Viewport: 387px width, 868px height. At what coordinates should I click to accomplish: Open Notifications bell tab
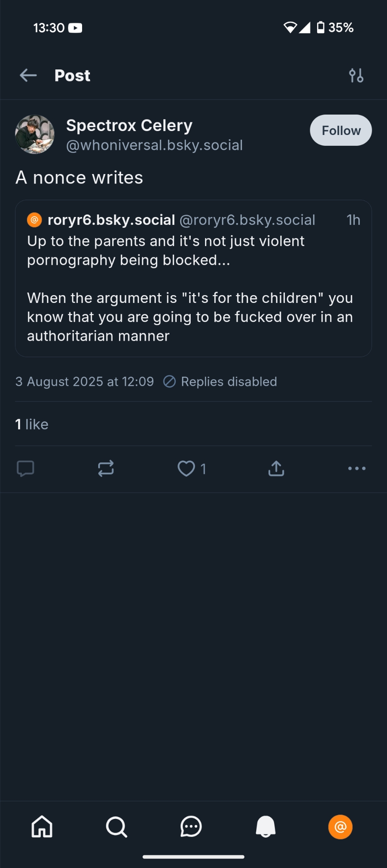coord(265,827)
